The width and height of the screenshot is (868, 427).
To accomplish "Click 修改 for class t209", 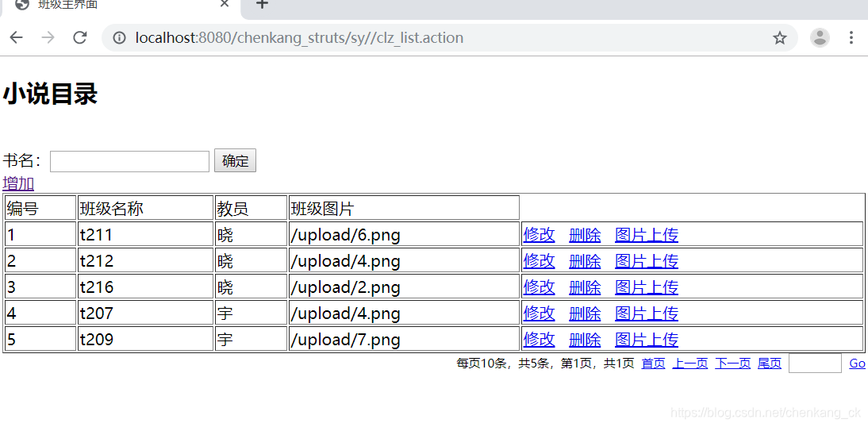I will (x=540, y=340).
